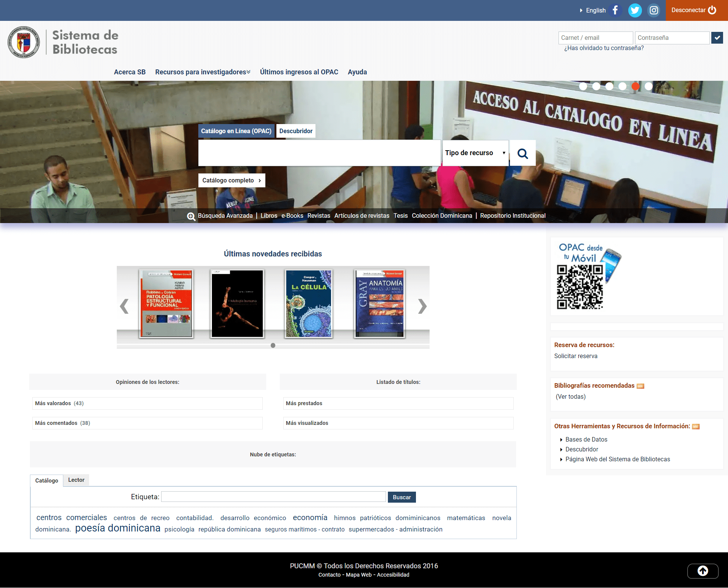The image size is (728, 588).
Task: Show previous books with left carousel arrow
Action: tap(124, 306)
